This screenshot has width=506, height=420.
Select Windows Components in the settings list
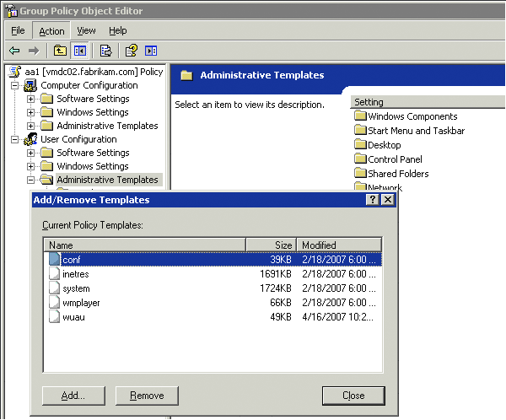412,116
